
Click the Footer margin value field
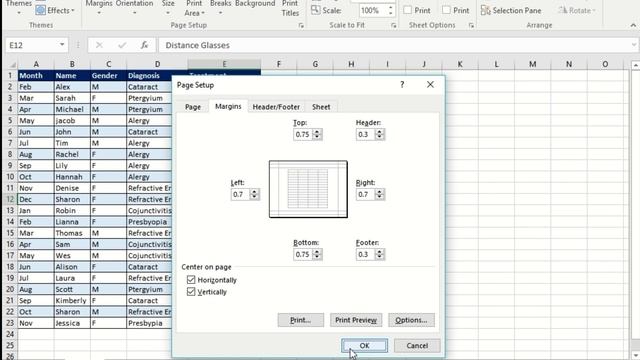click(365, 254)
